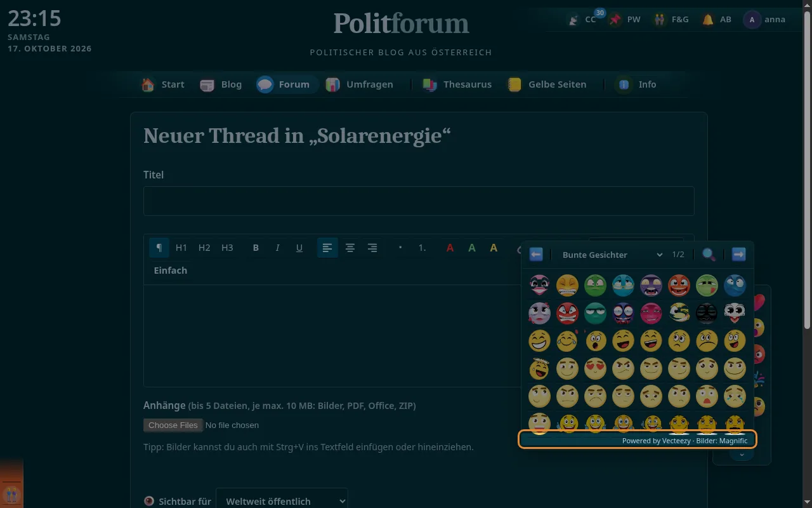812x508 pixels.
Task: Focus the Titel input field
Action: tap(419, 201)
